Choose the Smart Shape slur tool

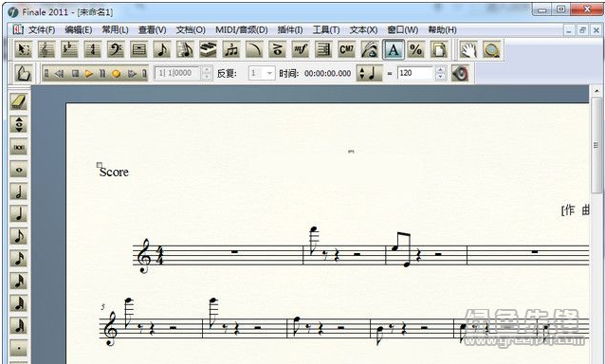(x=254, y=49)
